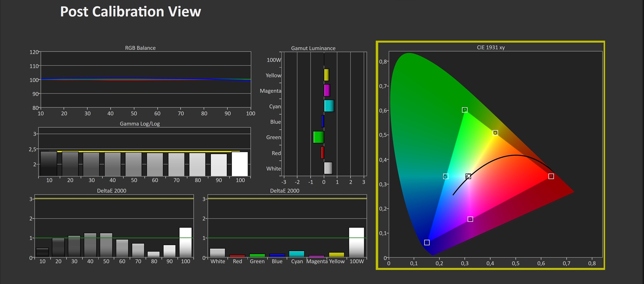This screenshot has height=284, width=644.
Task: Click the green bar in Gamut Luminance
Action: (x=318, y=137)
